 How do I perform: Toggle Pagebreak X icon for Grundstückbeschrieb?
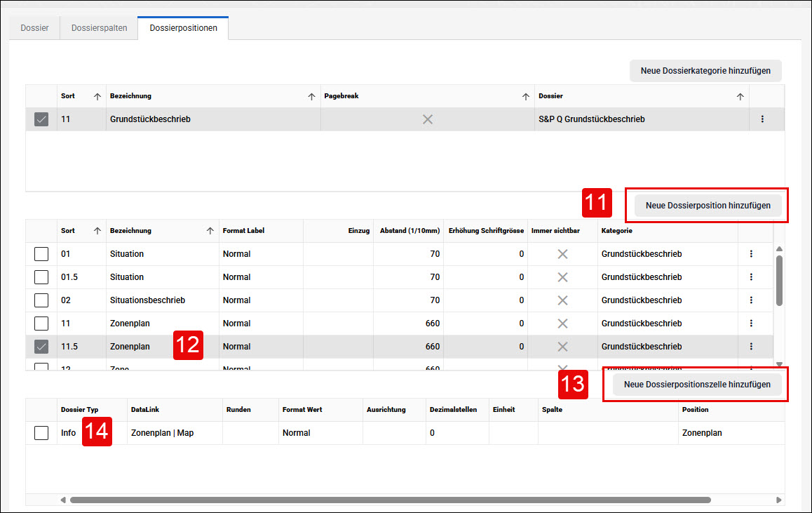[427, 120]
